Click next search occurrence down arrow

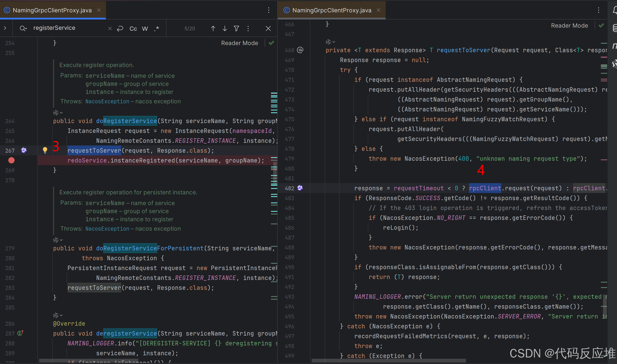click(225, 28)
